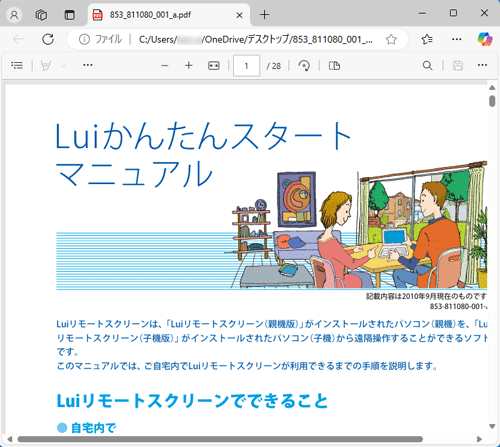Click the vertical scrollbar thumb

[x=492, y=101]
